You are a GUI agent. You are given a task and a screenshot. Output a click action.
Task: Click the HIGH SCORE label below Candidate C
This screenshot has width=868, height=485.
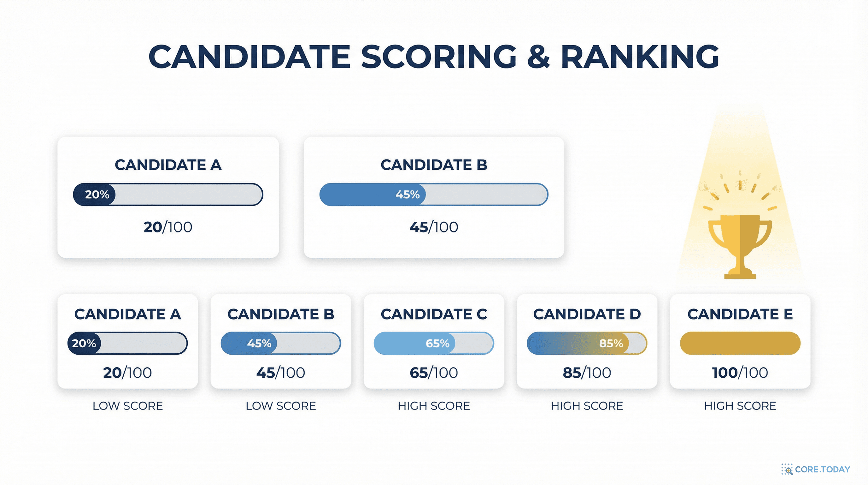pos(434,406)
